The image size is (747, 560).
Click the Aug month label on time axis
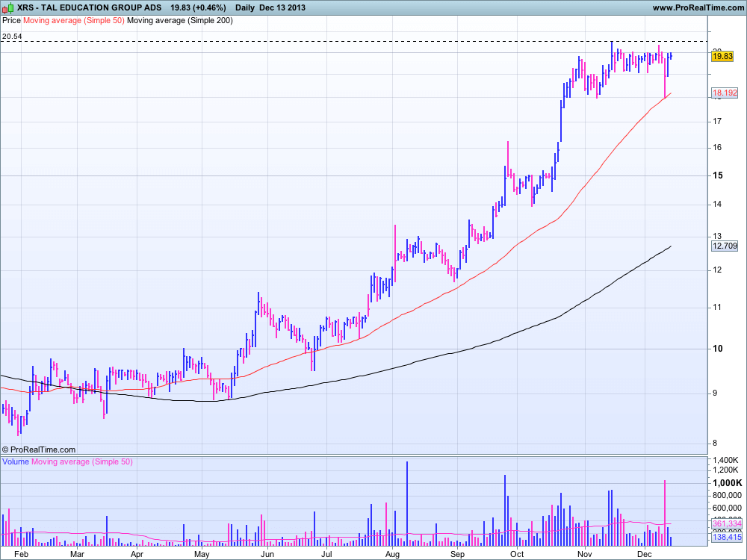pos(392,554)
